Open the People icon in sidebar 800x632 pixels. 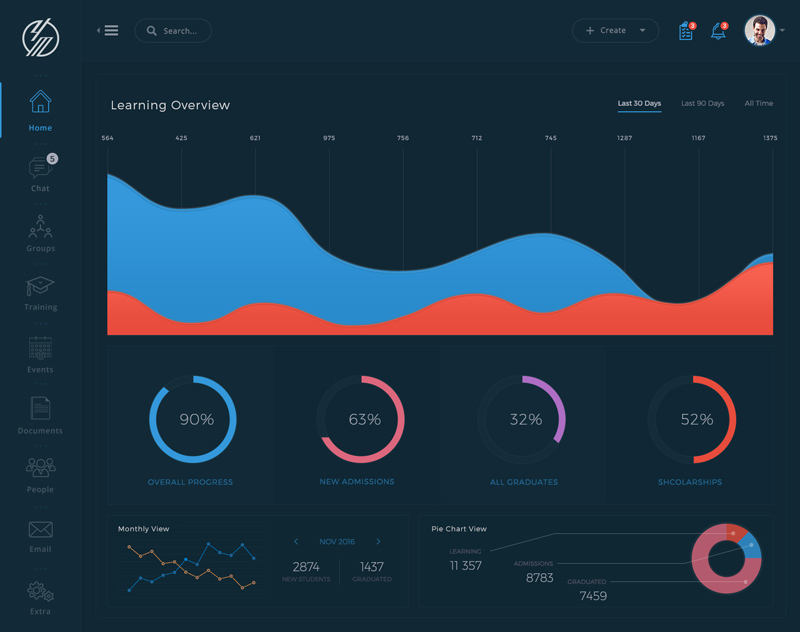coord(40,467)
